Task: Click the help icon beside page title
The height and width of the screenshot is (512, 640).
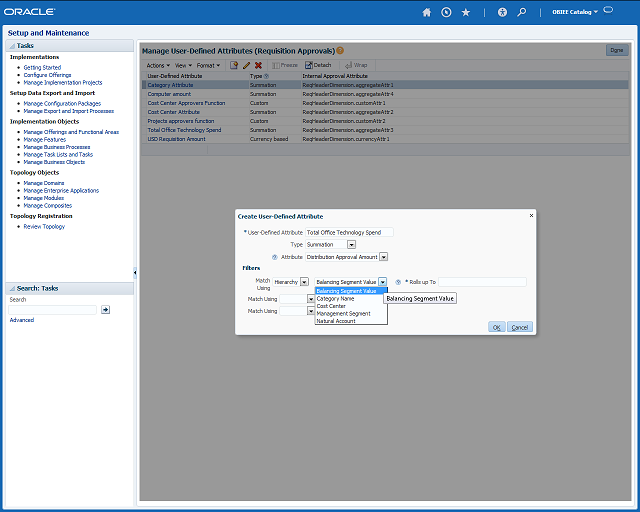Action: click(x=340, y=51)
